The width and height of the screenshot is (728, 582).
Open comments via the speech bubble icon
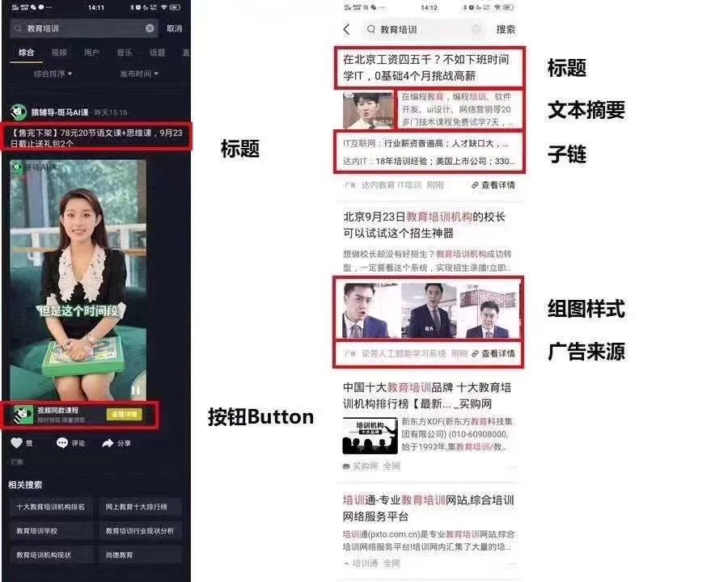[x=63, y=443]
